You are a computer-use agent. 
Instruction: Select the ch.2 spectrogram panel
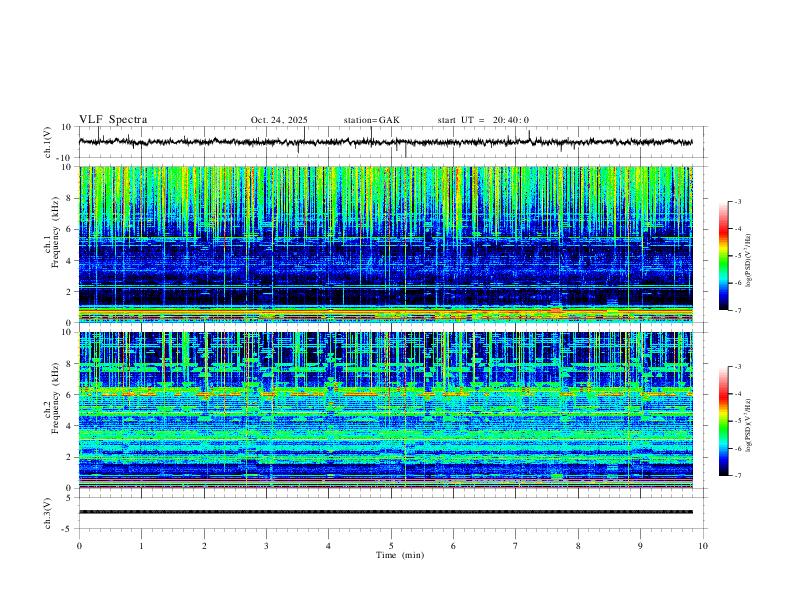386,410
